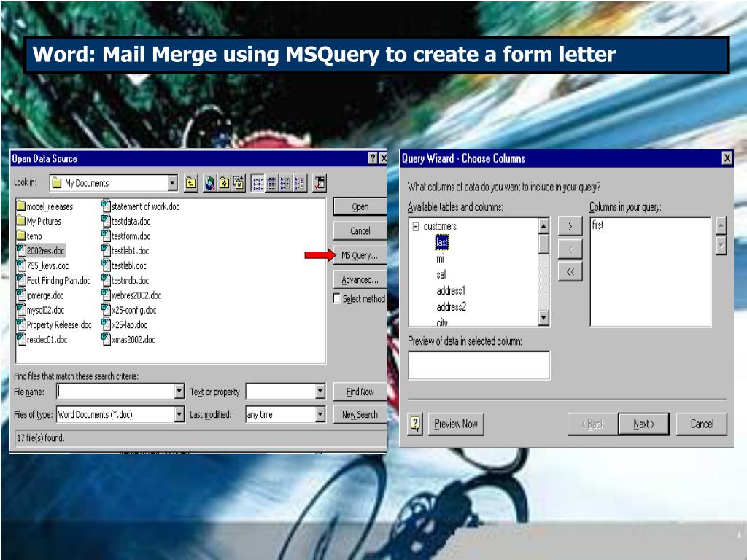The height and width of the screenshot is (560, 747).
Task: Switch file view to List icon
Action: (x=258, y=183)
